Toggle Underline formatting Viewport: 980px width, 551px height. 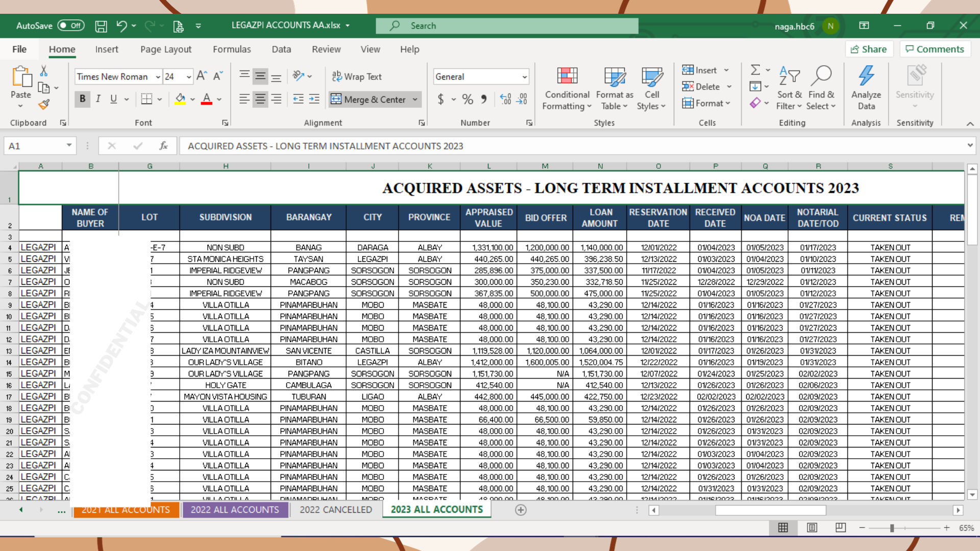pos(113,99)
